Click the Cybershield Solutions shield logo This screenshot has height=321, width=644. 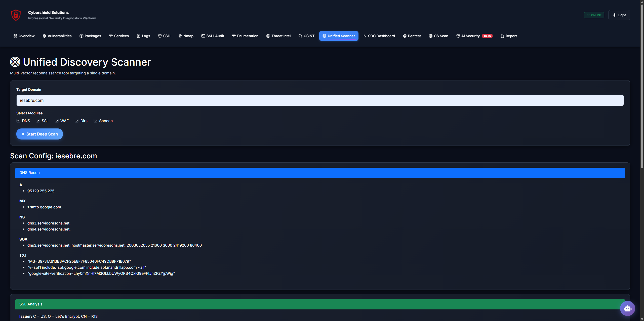(x=16, y=15)
